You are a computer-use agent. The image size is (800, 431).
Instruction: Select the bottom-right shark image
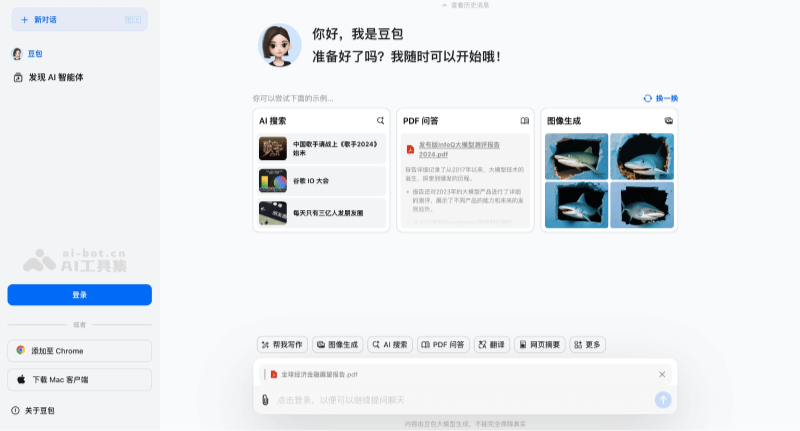(642, 205)
